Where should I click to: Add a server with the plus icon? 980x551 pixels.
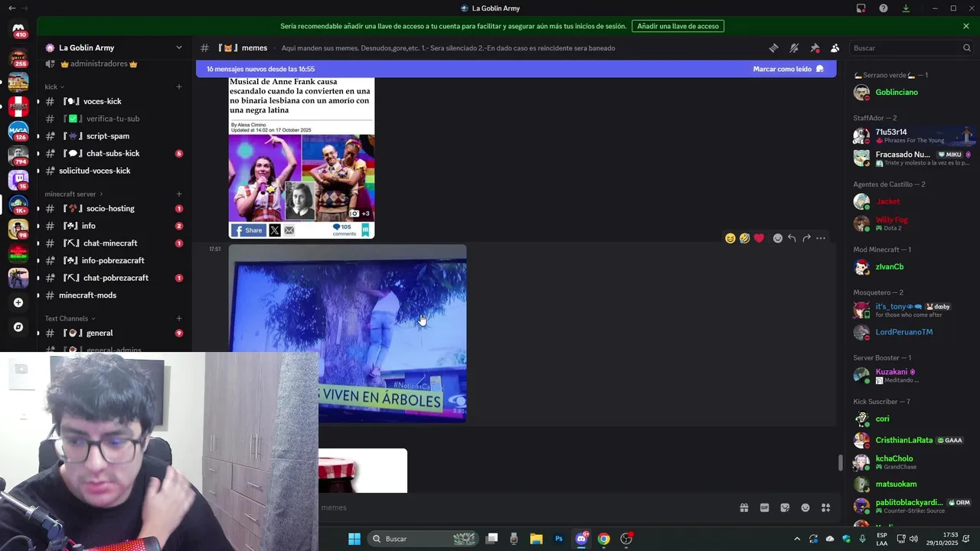click(18, 302)
